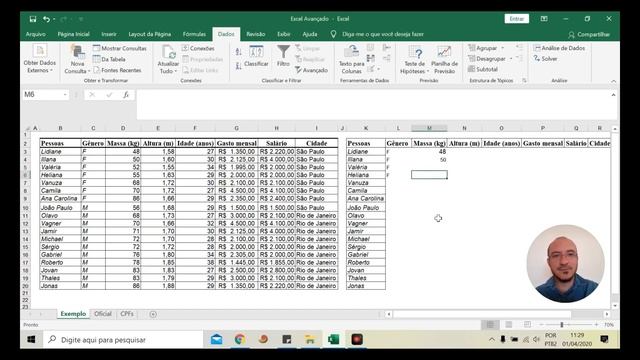Open Obter Dados Externos
The height and width of the screenshot is (360, 640).
click(x=40, y=59)
